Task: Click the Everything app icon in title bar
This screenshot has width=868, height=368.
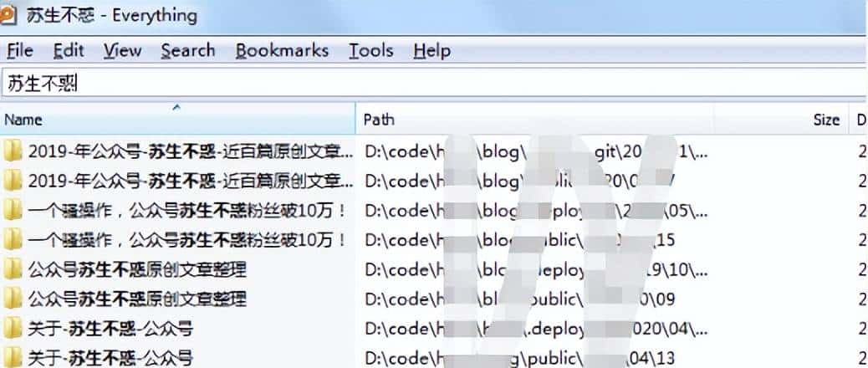Action: click(8, 14)
